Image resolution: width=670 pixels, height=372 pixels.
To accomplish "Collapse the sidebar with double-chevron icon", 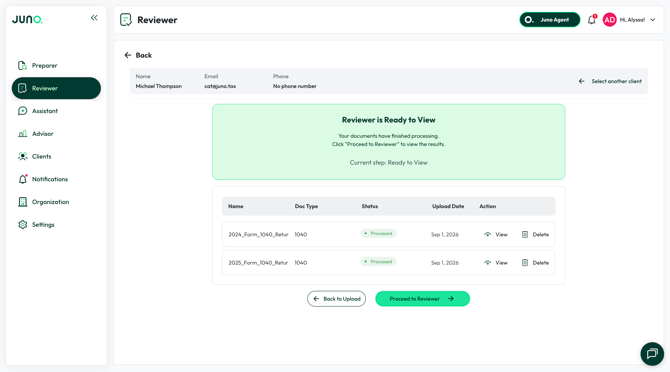I will click(94, 18).
